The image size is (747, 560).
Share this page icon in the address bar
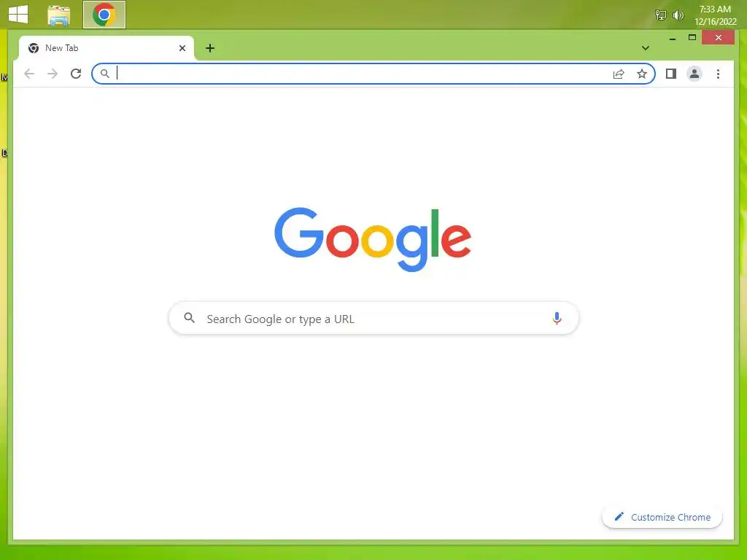click(619, 74)
